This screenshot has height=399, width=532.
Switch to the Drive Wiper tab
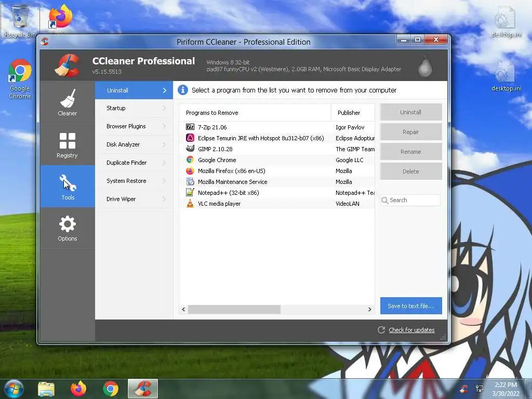[134, 199]
